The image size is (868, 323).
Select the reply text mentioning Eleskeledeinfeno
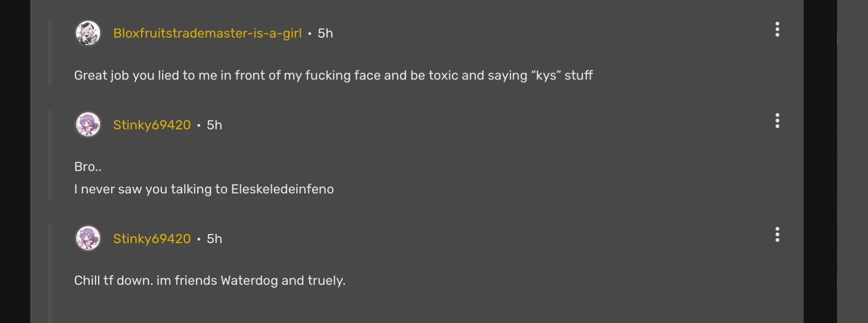[x=204, y=189]
